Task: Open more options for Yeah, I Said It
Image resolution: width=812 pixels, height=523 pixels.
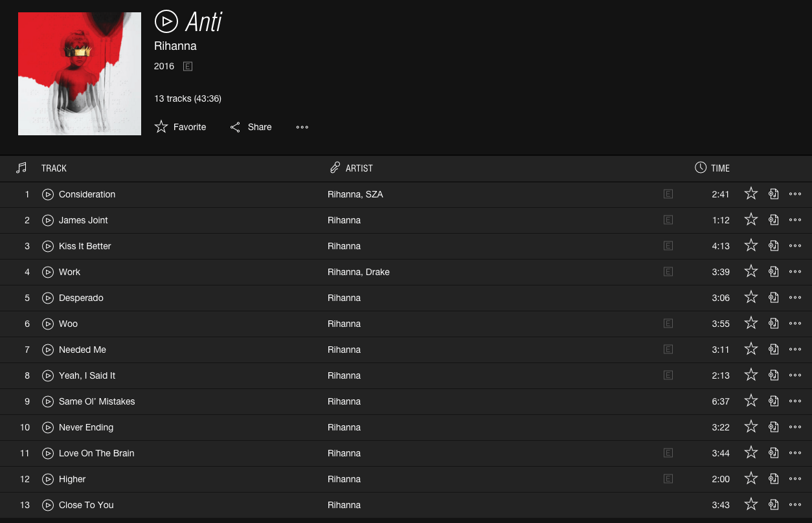Action: pos(795,375)
